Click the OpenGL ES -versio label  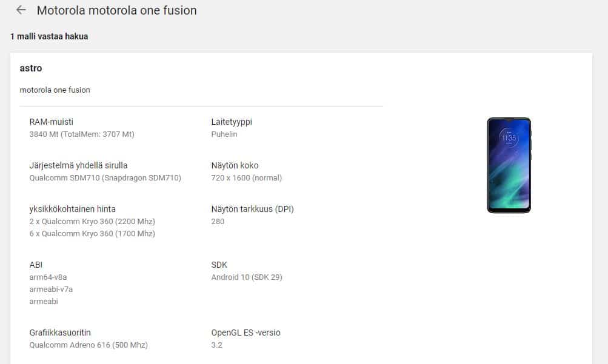point(246,333)
